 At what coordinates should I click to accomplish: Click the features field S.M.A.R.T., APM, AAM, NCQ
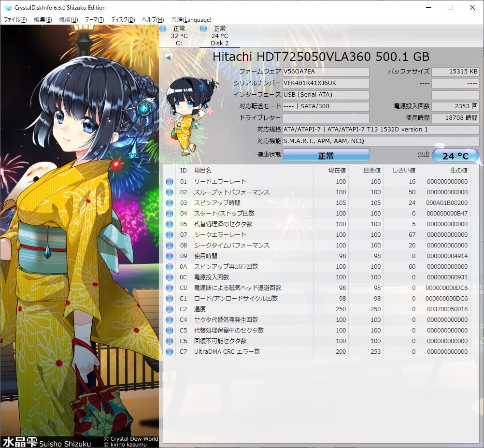(x=381, y=142)
